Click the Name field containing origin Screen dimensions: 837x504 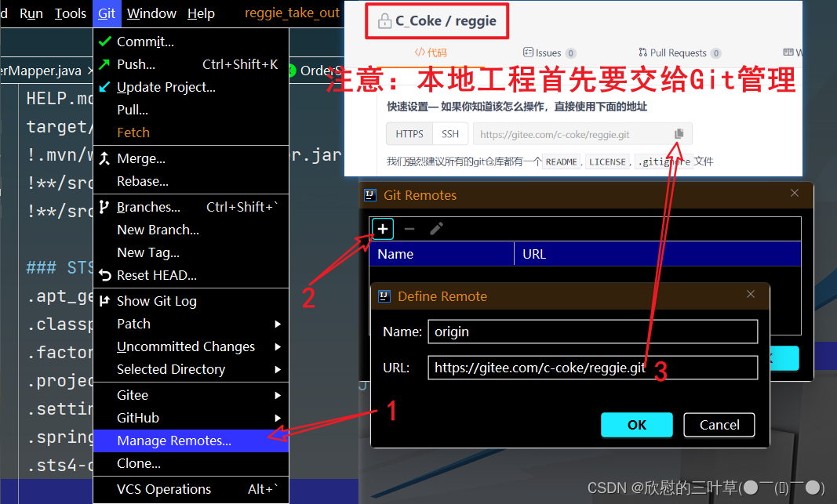click(x=592, y=332)
